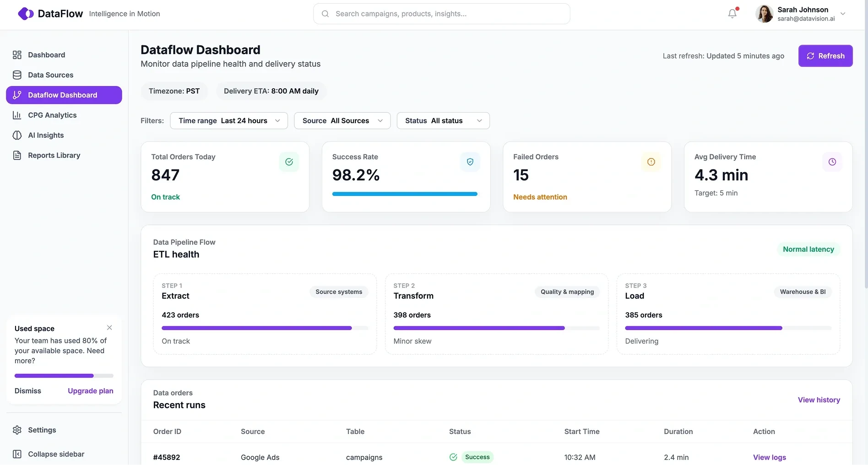868x465 pixels.
Task: Open AI Insights from the sidebar
Action: point(46,135)
